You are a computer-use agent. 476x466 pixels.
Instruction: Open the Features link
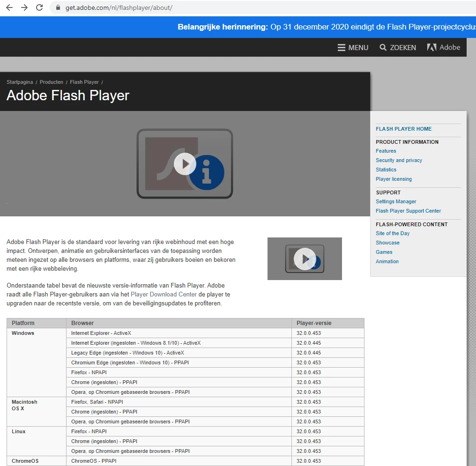point(386,151)
